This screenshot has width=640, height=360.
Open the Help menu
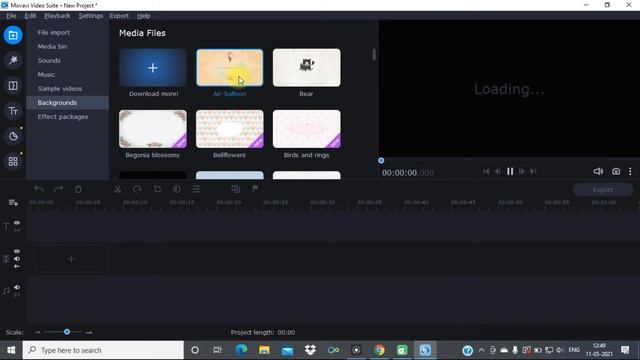tap(144, 16)
